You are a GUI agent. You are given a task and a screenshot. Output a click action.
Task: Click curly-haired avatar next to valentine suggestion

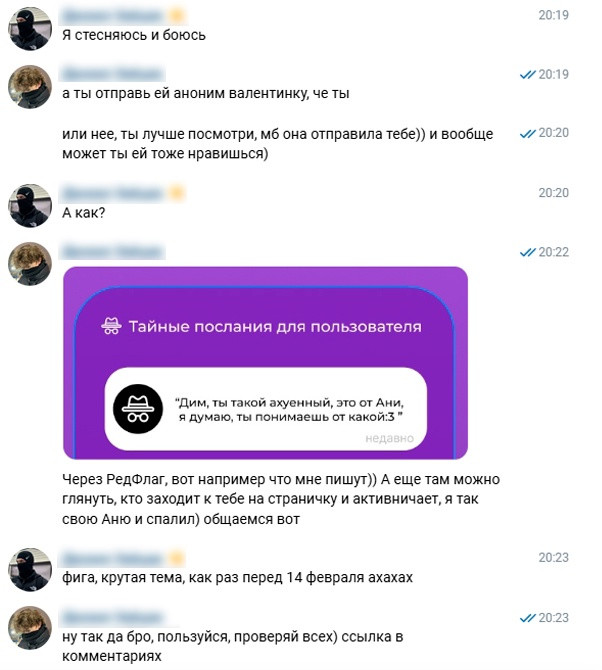point(30,87)
